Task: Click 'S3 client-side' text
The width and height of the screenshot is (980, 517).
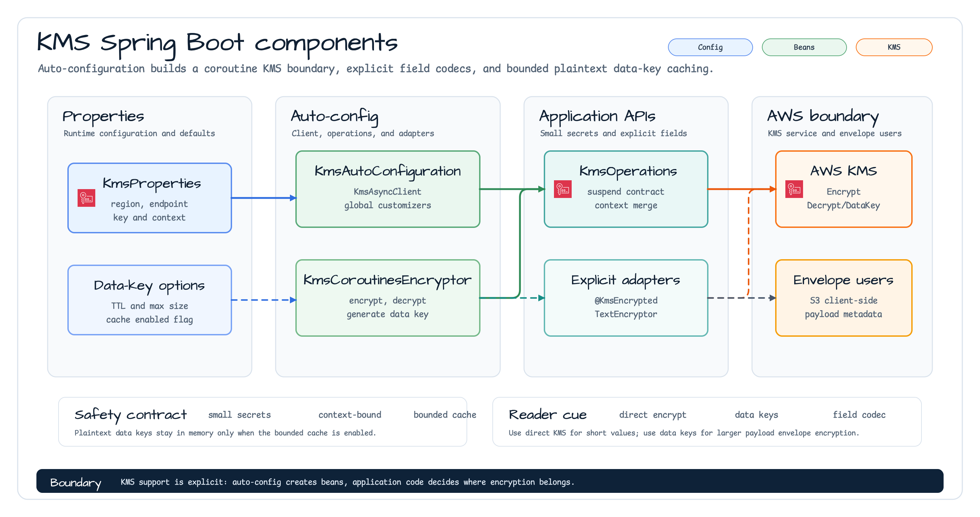Action: pos(843,301)
